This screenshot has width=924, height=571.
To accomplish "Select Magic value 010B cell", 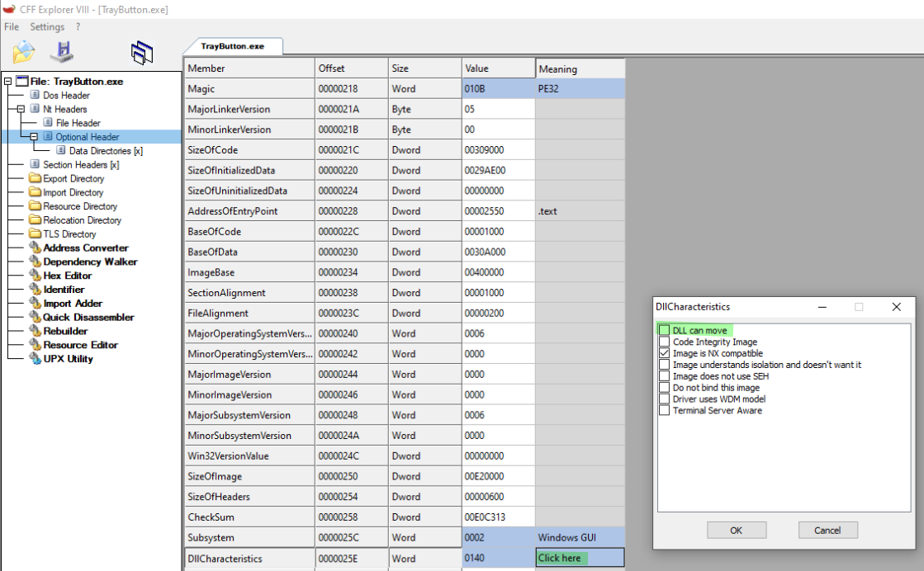I will point(499,89).
